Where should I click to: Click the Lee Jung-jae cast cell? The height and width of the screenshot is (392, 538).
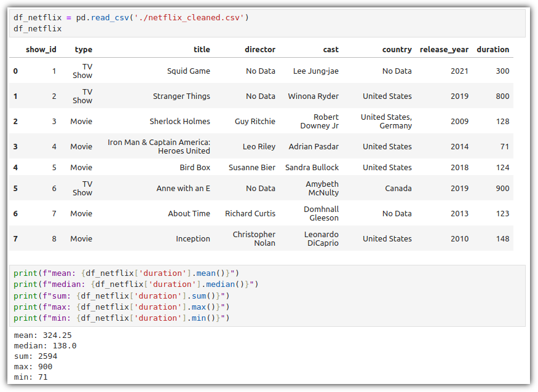pyautogui.click(x=315, y=71)
